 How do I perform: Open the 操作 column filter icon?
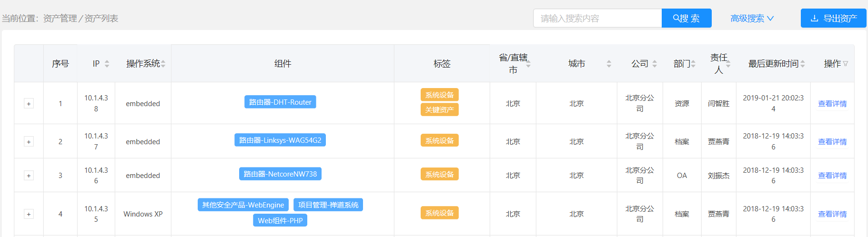pyautogui.click(x=846, y=64)
